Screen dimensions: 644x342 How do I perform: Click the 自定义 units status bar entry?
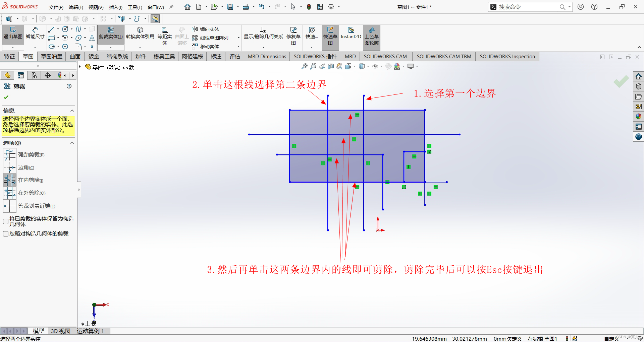[611, 339]
